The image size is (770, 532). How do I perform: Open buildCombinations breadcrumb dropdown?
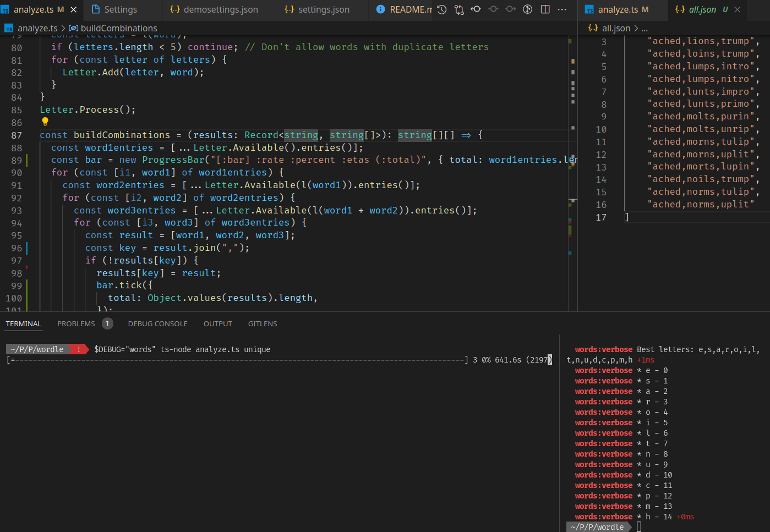pyautogui.click(x=119, y=28)
